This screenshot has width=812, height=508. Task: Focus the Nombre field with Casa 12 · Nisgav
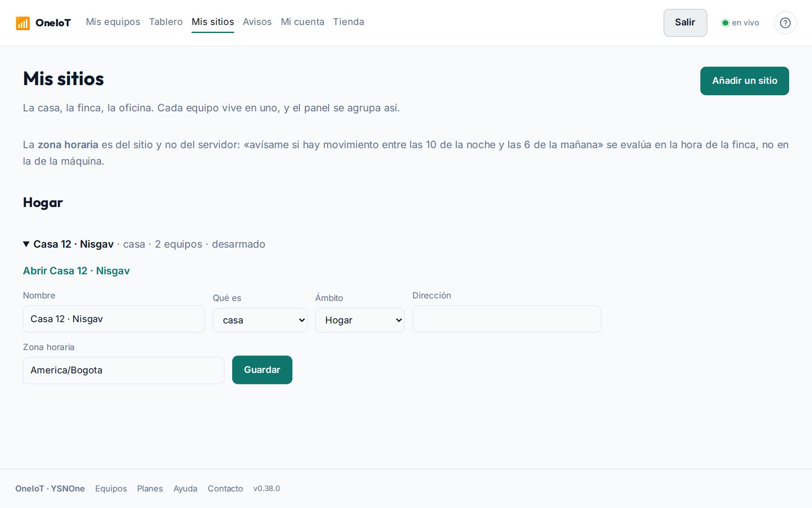114,319
